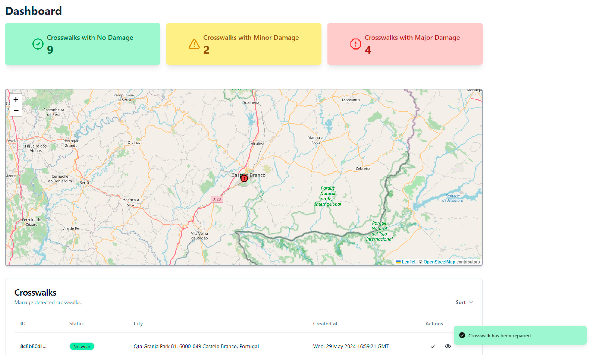This screenshot has width=593, height=364.
Task: Click the map zoom out minus button
Action: 16,110
